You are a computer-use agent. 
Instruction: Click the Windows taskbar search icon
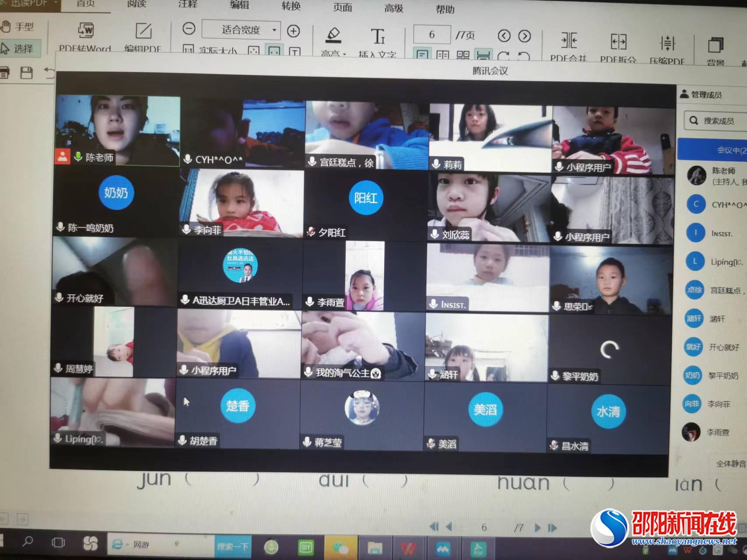28,542
